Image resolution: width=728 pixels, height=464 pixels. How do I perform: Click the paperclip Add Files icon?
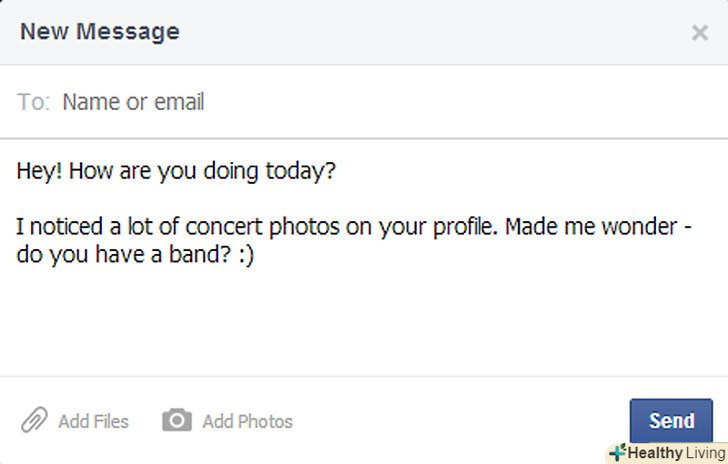(x=34, y=420)
